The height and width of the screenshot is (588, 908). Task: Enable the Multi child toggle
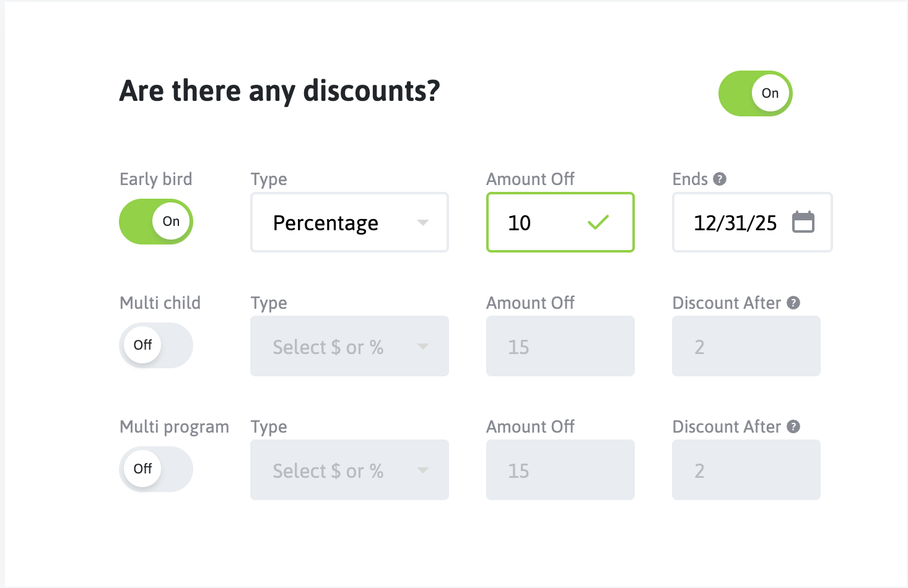click(x=156, y=345)
